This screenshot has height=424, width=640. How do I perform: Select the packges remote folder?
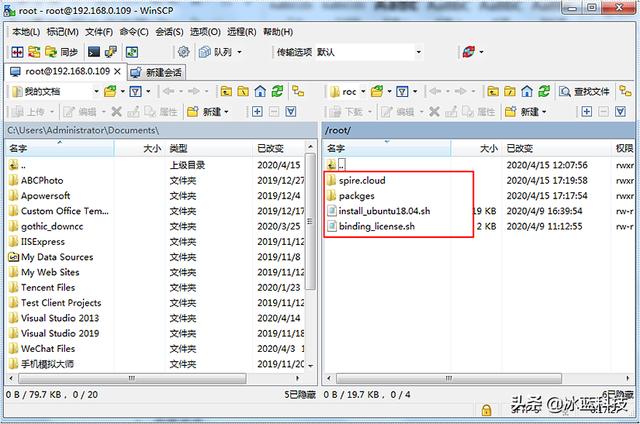[x=356, y=196]
